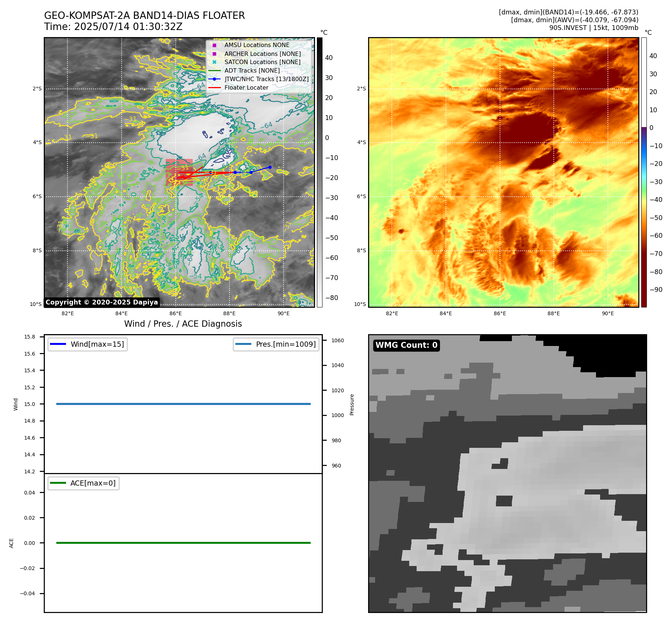
Task: Click the '°C' unit above the grayscale colorbar
Action: tap(324, 33)
